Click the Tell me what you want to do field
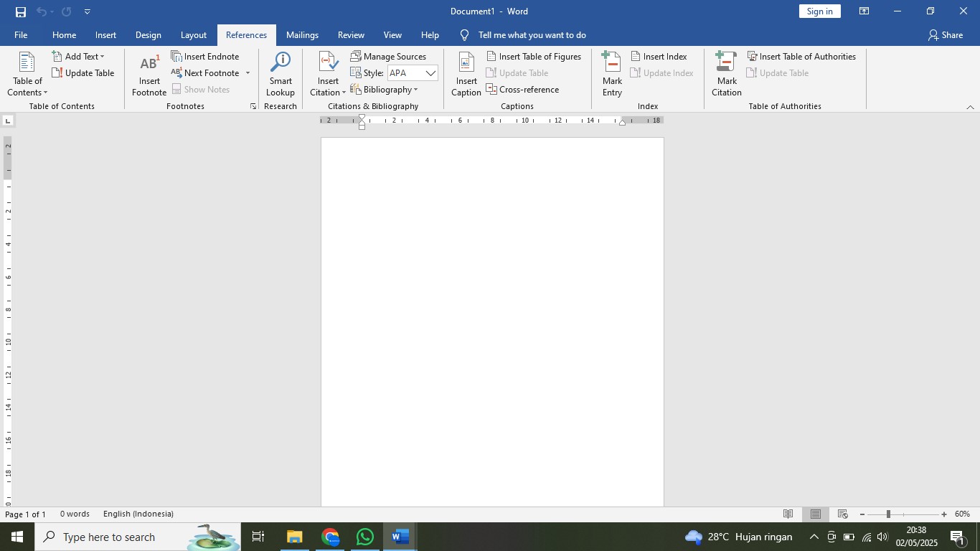The width and height of the screenshot is (980, 551). coord(531,34)
